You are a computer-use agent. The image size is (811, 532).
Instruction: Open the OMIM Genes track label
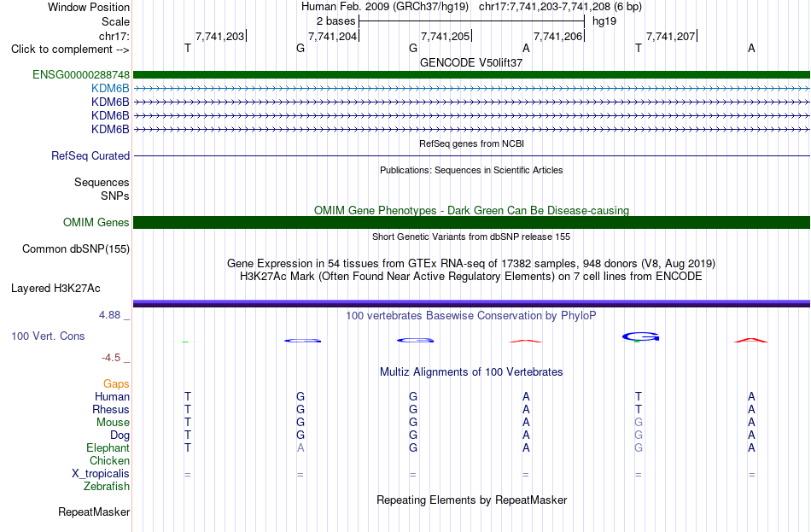(96, 223)
